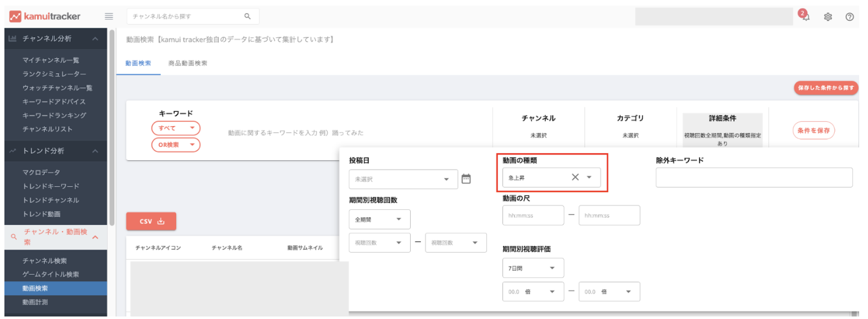Click the second 動画の尺 hh:mm:ss field

click(x=609, y=216)
